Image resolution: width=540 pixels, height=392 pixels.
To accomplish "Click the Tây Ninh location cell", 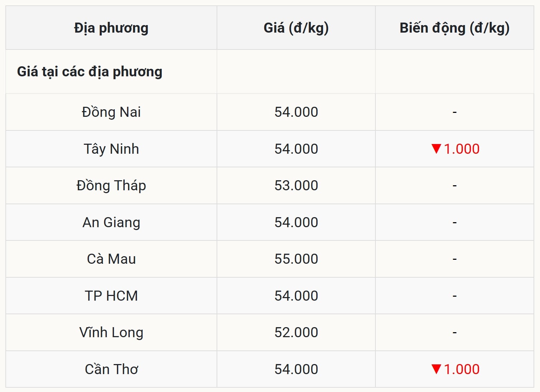I will [x=111, y=149].
